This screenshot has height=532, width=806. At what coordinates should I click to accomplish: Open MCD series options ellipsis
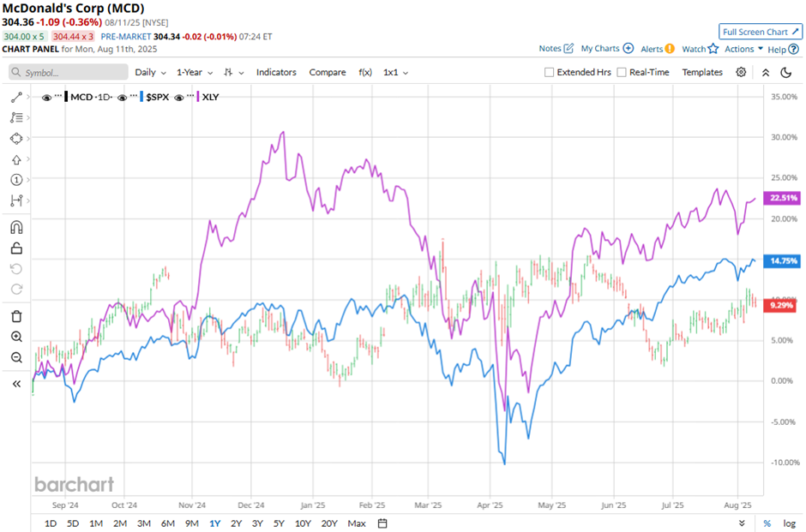pyautogui.click(x=58, y=96)
